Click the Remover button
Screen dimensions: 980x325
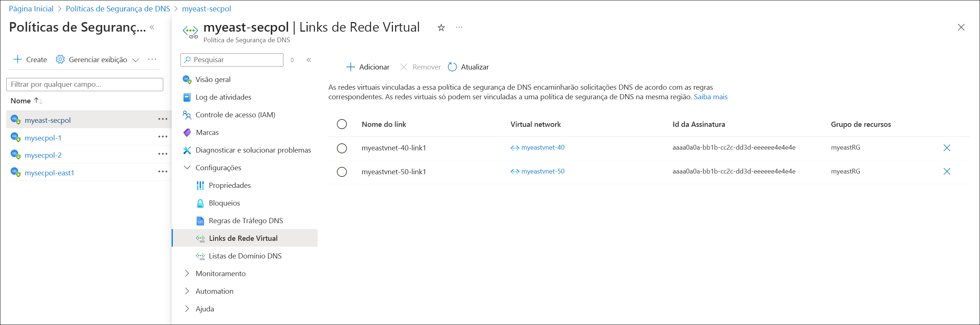click(420, 67)
